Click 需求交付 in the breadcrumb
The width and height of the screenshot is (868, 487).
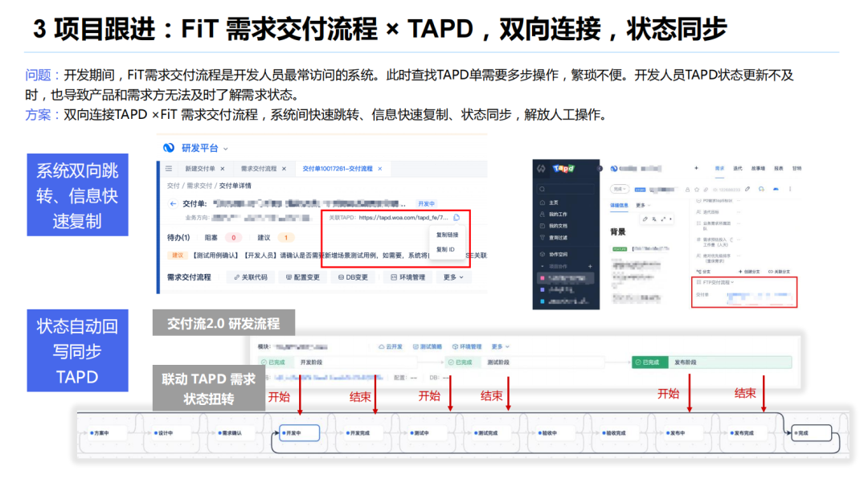(x=199, y=186)
